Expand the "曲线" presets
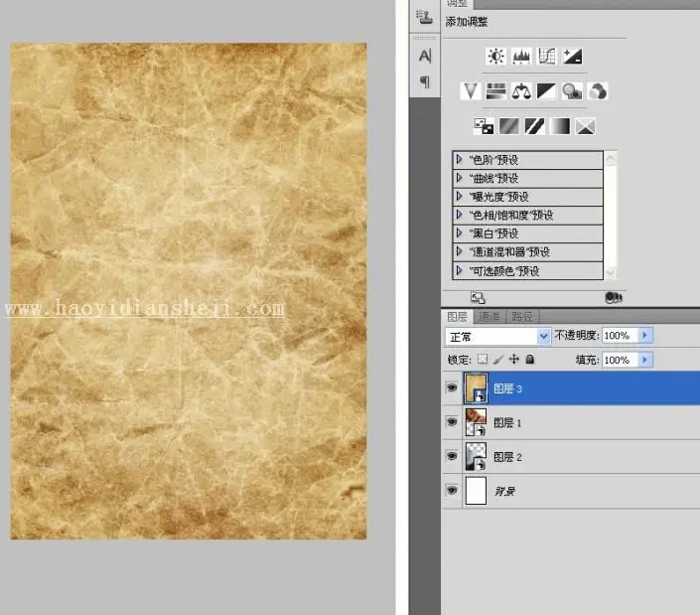 459,178
